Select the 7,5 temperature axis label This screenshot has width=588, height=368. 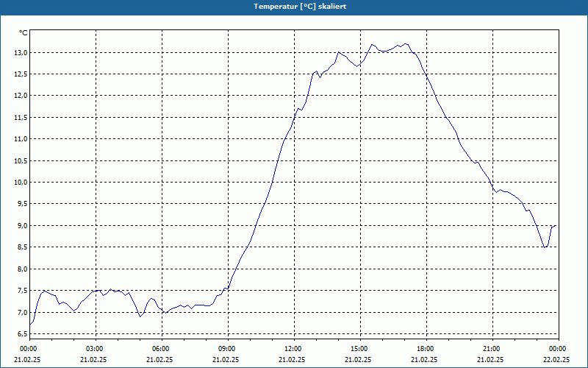coord(23,291)
